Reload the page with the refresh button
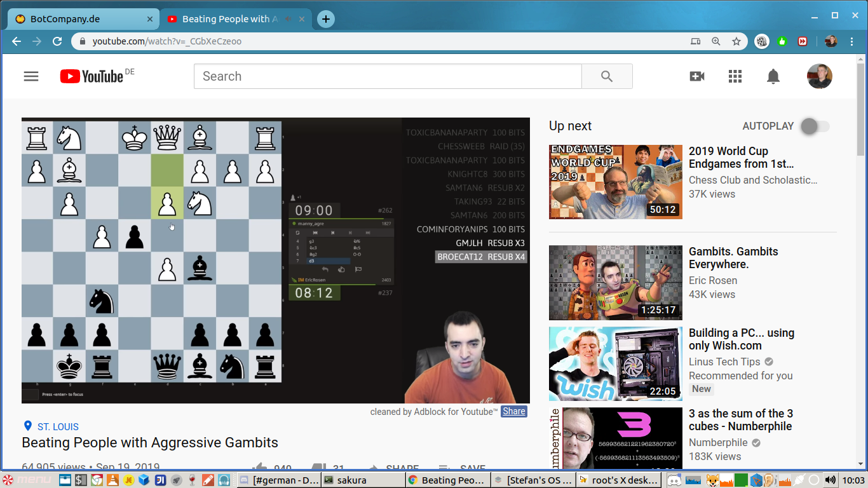This screenshot has height=488, width=868. 57,41
